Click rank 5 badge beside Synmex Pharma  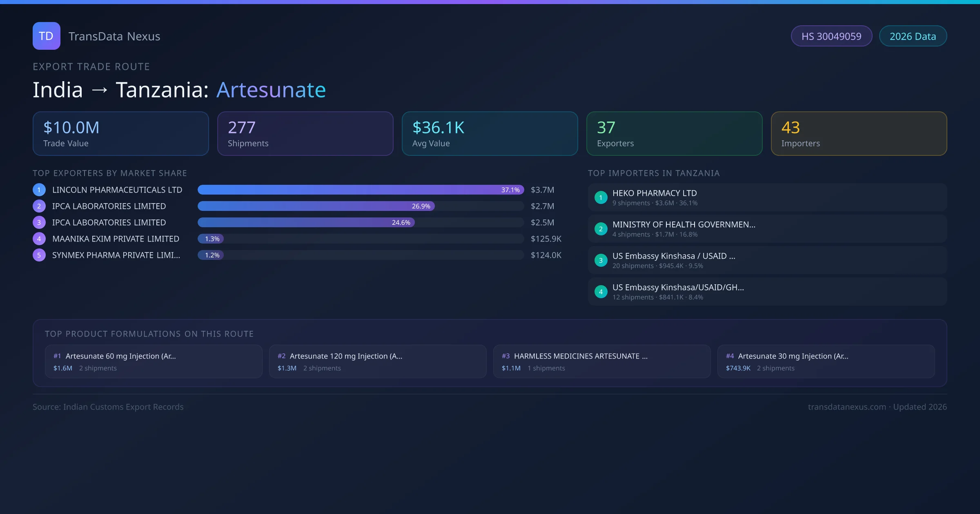pos(39,255)
